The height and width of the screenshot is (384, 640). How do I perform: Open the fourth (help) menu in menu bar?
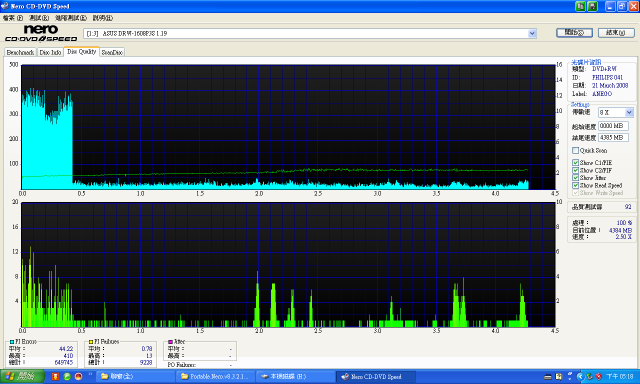tap(102, 18)
